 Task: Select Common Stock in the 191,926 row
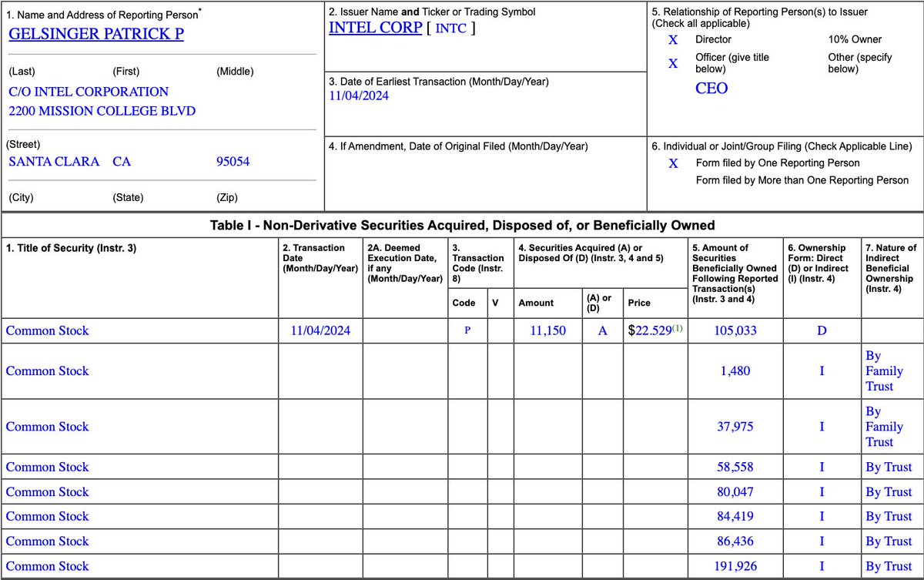pos(47,565)
